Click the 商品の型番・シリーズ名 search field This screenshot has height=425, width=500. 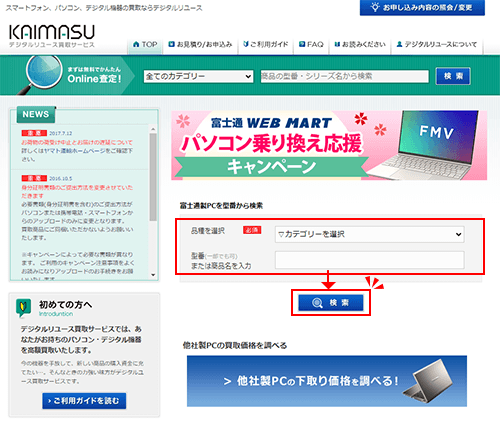[x=344, y=76]
